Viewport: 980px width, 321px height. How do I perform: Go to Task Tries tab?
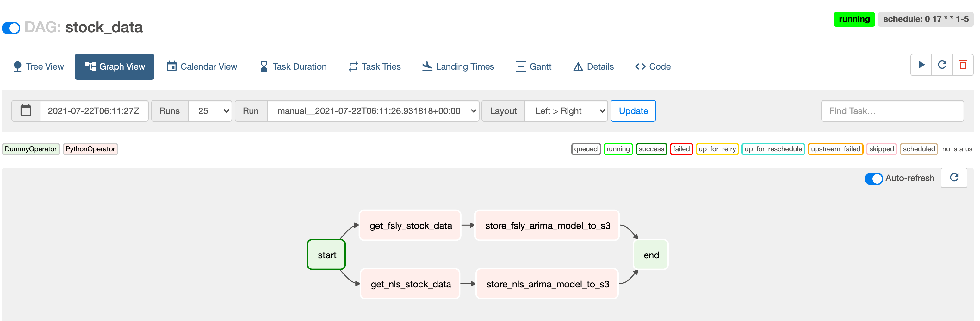pos(374,66)
